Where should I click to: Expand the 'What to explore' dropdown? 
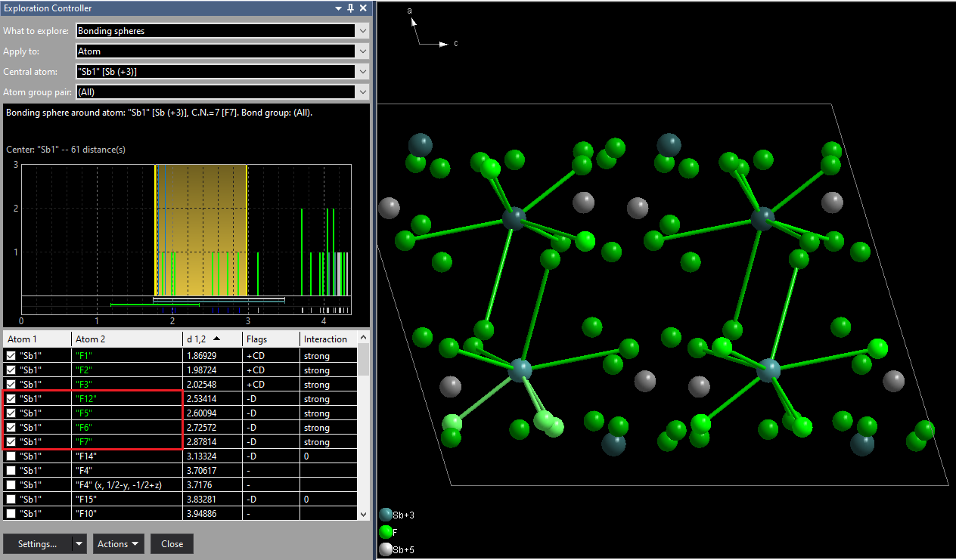[363, 31]
